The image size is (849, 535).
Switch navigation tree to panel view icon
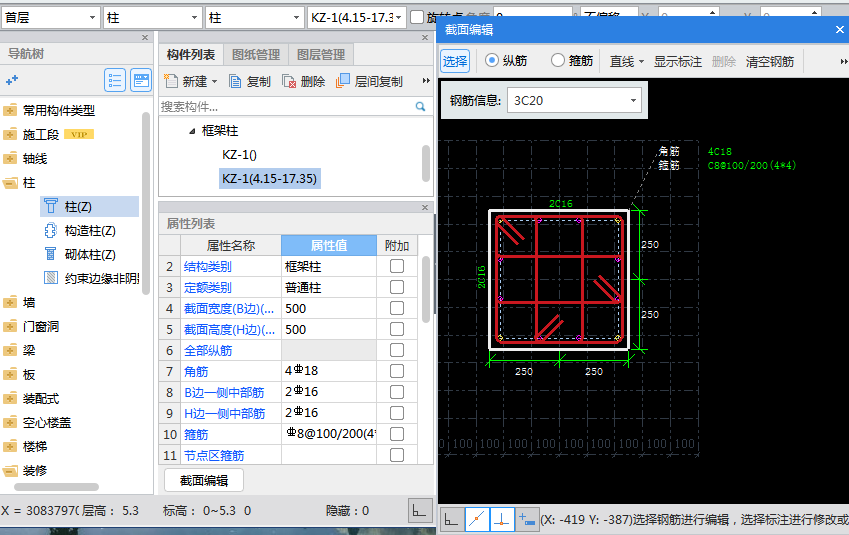tap(141, 81)
